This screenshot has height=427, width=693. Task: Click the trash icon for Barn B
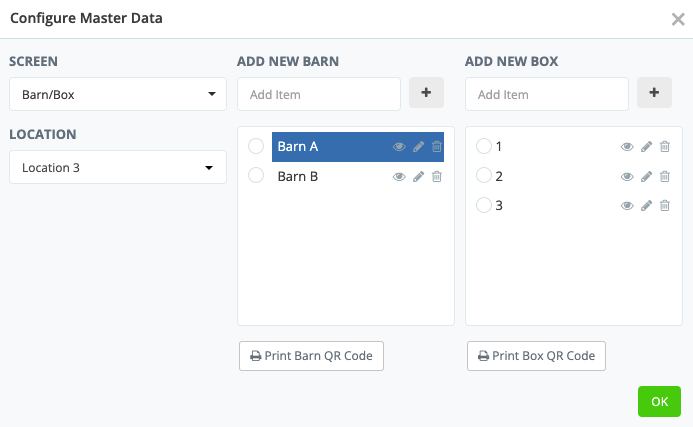(x=437, y=177)
